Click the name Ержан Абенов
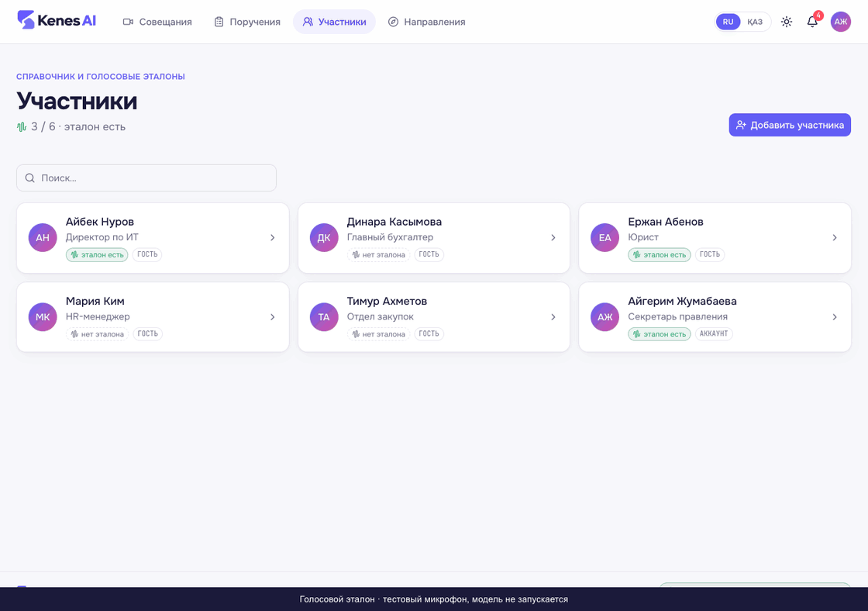 [666, 222]
